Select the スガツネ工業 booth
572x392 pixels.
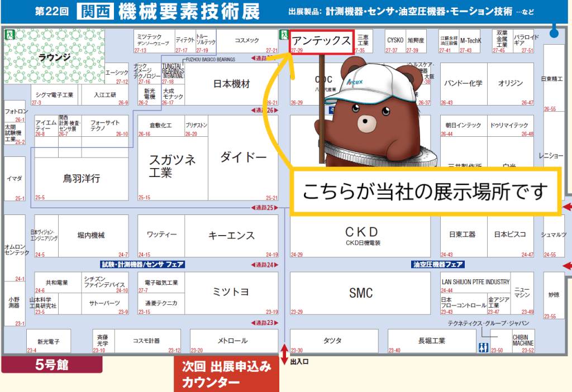click(x=173, y=169)
